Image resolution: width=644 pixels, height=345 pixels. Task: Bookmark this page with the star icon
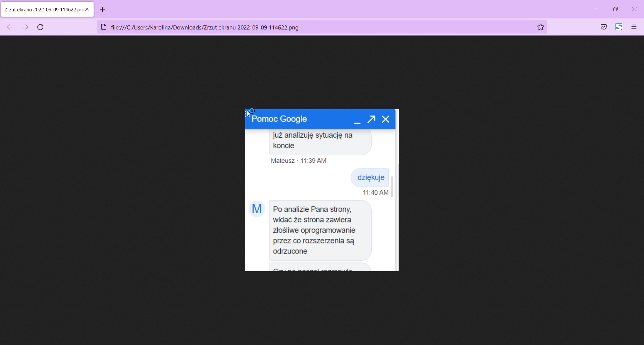(541, 27)
